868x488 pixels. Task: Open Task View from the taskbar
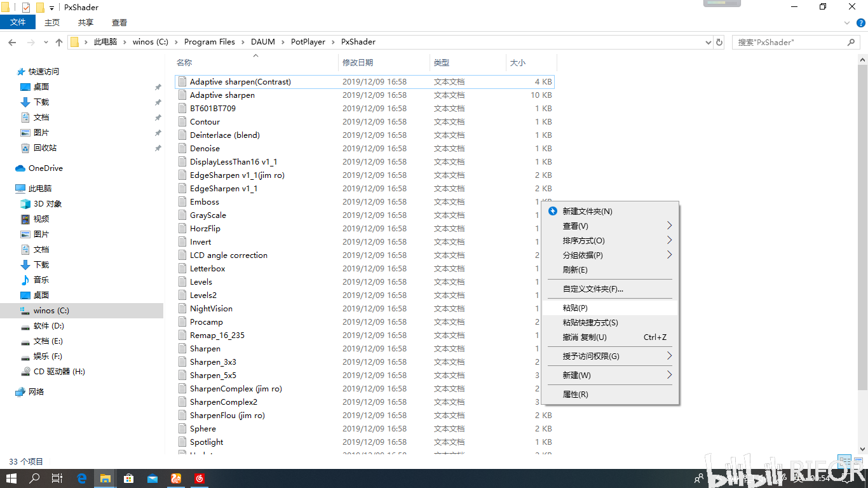(x=57, y=478)
